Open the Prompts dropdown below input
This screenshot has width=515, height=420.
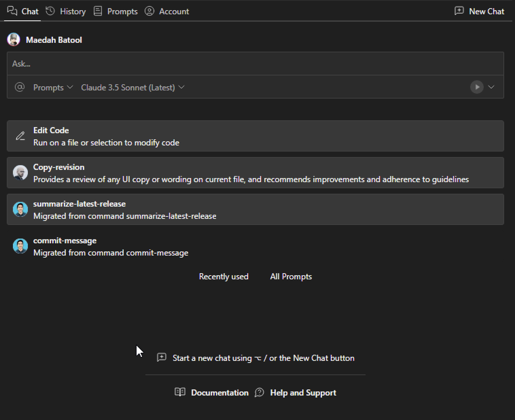tap(53, 87)
